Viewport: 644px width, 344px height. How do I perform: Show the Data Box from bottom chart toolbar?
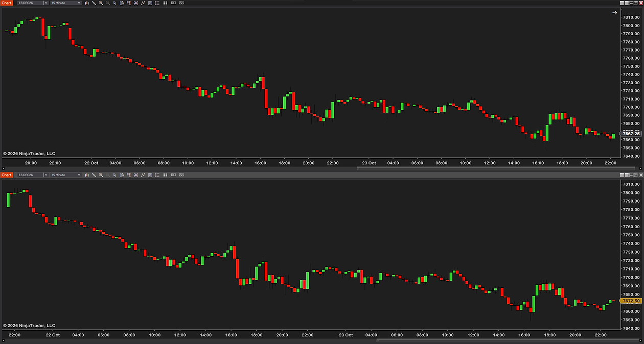[x=129, y=175]
